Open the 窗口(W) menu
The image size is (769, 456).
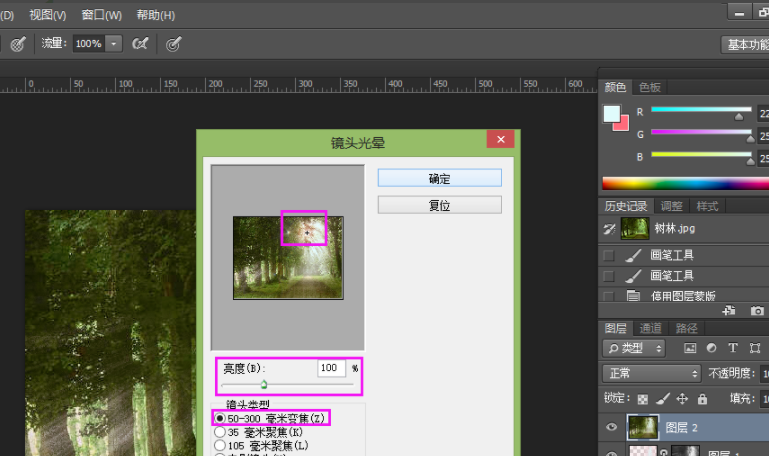pos(101,15)
